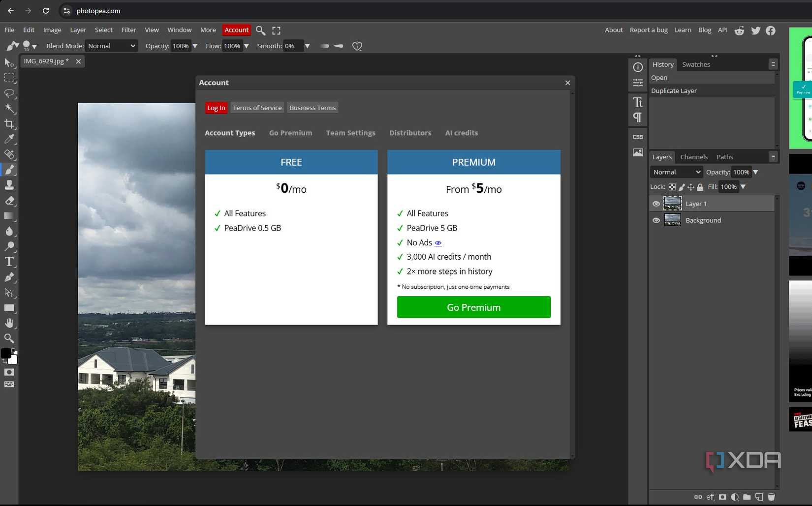Toggle visibility of Layer 1
Screen dimensions: 812x506
pos(656,204)
